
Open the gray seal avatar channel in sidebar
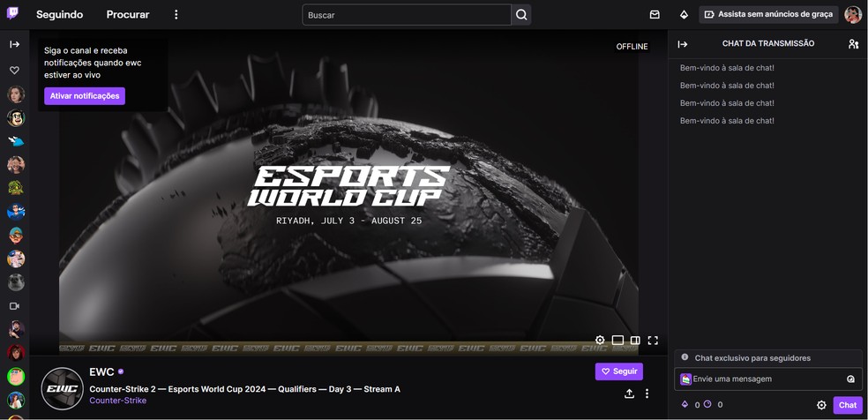click(x=16, y=282)
